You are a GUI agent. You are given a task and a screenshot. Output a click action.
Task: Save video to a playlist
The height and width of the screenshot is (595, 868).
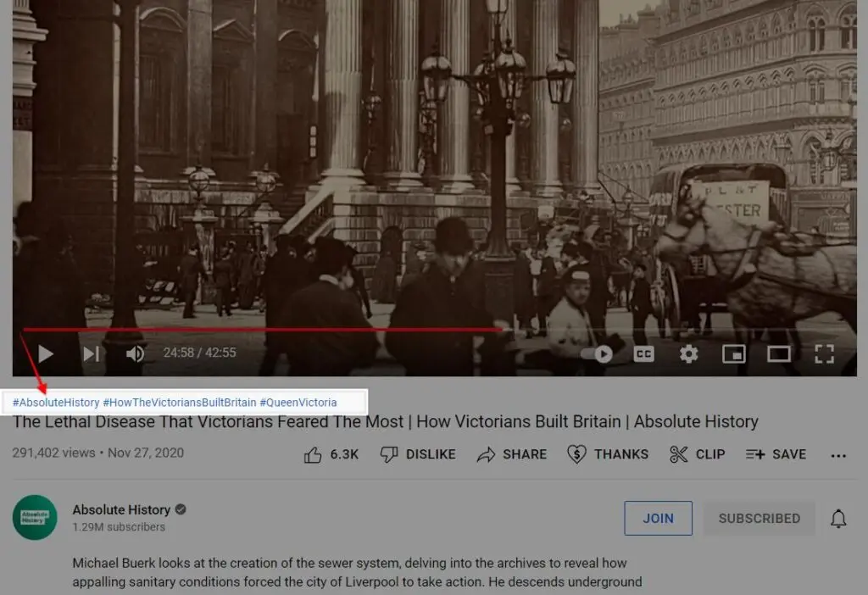776,454
